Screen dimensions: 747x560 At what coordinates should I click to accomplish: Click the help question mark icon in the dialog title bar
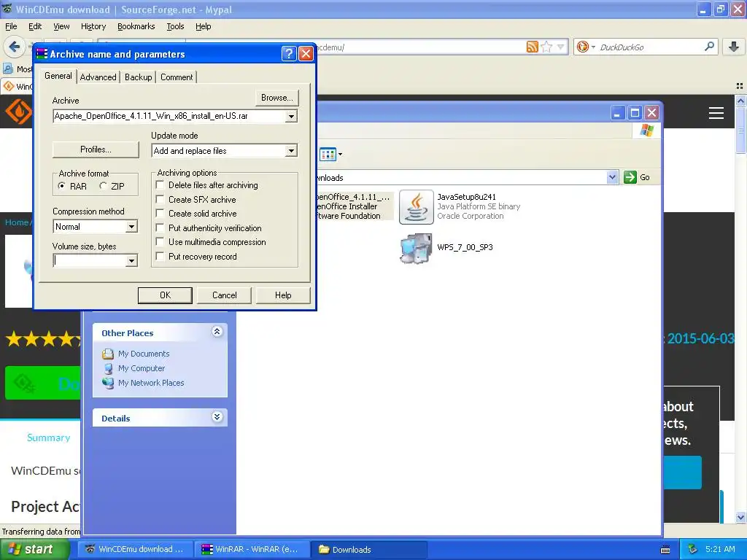pyautogui.click(x=289, y=54)
